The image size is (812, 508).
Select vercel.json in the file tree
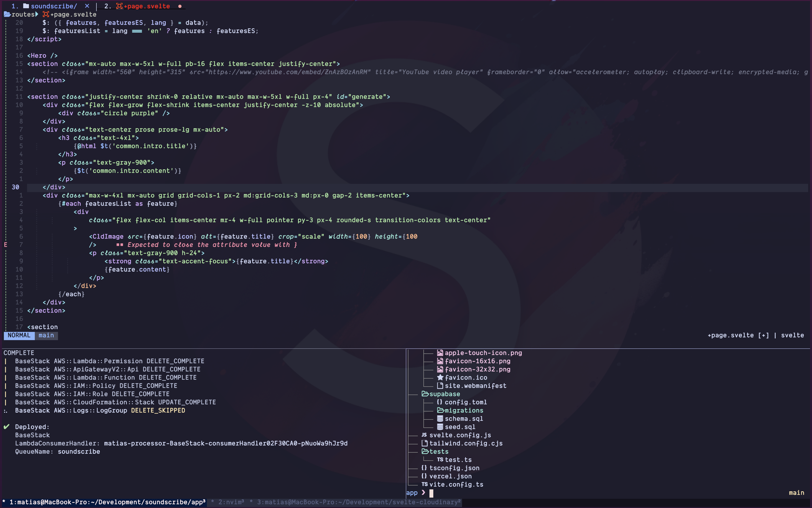pos(450,476)
